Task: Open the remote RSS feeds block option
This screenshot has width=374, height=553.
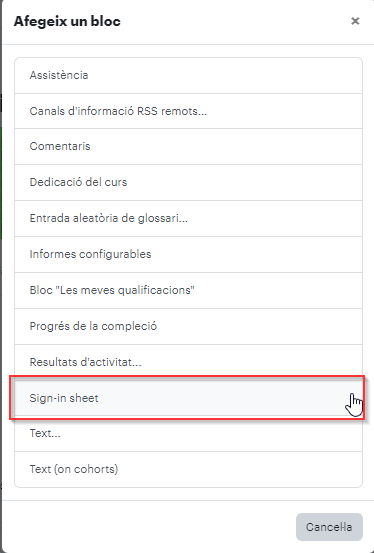Action: (x=188, y=111)
